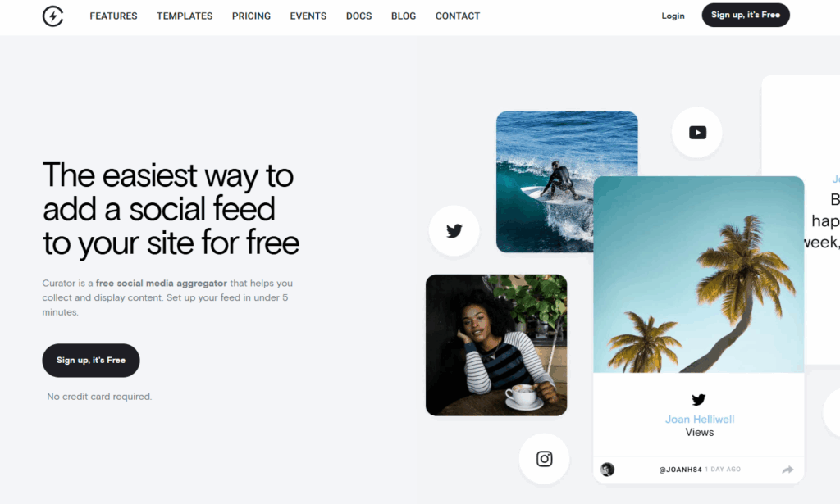
Task: Open the Docs navigation link
Action: coord(359,16)
